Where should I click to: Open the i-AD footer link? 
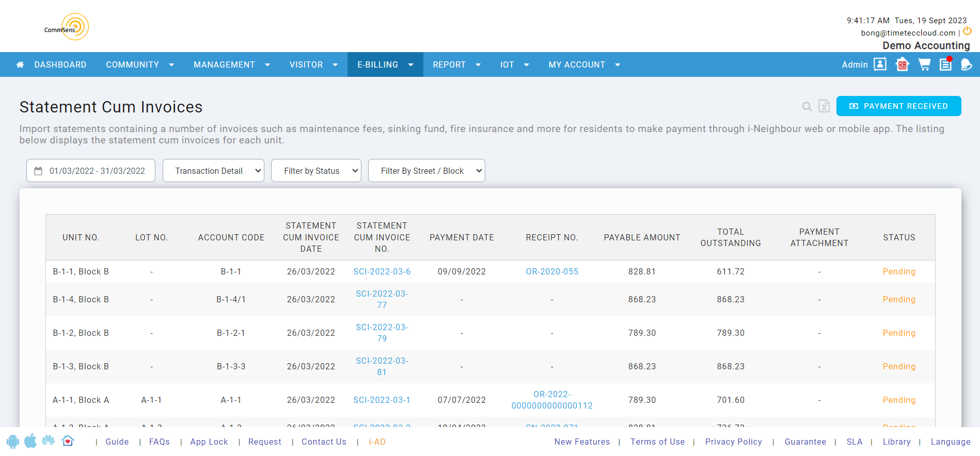tap(377, 442)
